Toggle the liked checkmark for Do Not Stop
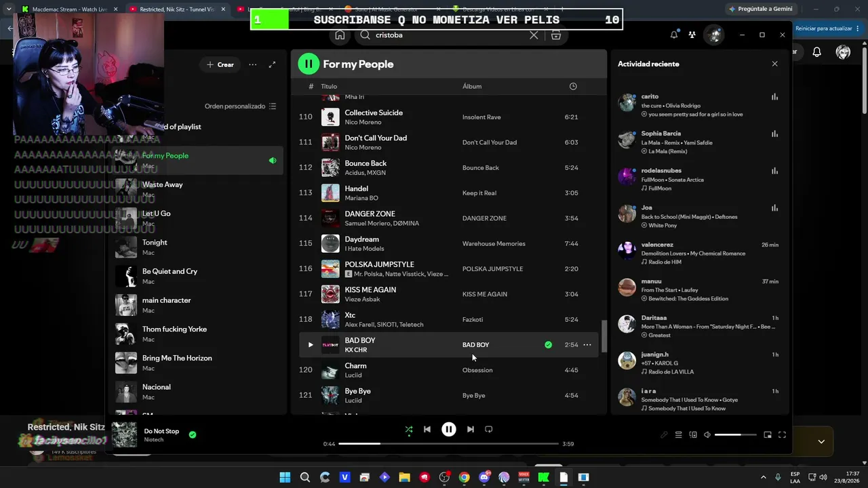The height and width of the screenshot is (488, 868). pyautogui.click(x=193, y=434)
